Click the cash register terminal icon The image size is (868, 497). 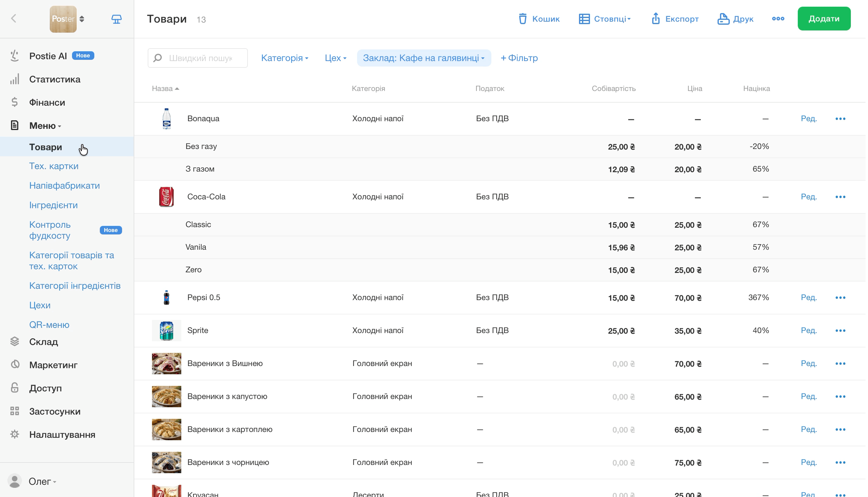117,19
